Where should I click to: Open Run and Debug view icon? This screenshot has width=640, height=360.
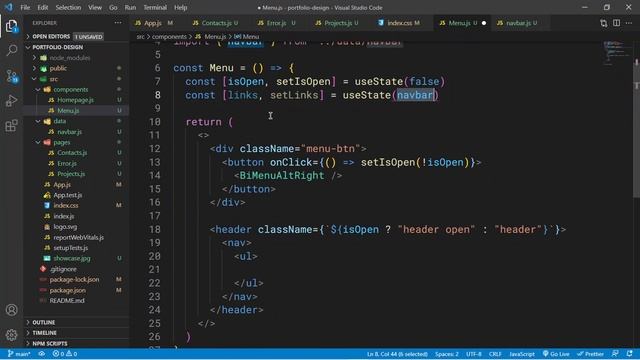tap(12, 100)
